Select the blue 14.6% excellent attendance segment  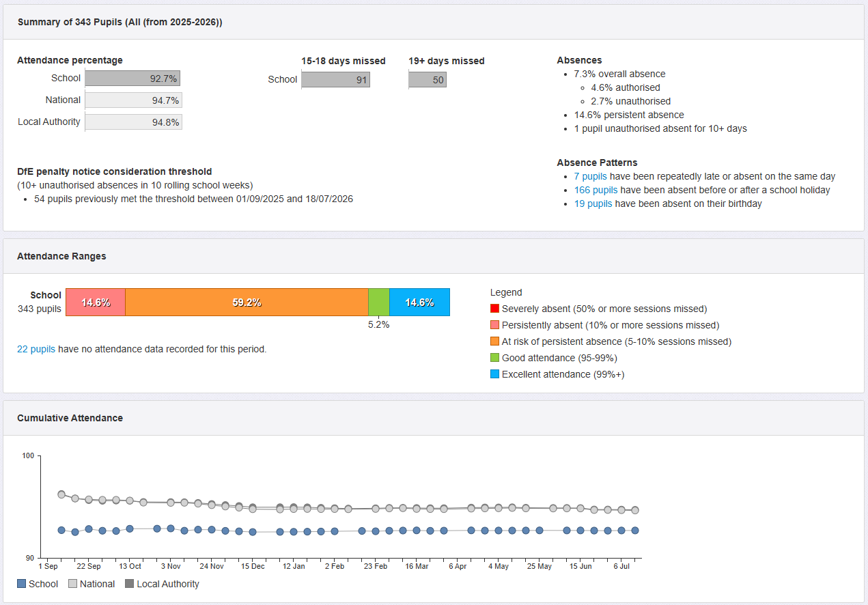(x=419, y=302)
